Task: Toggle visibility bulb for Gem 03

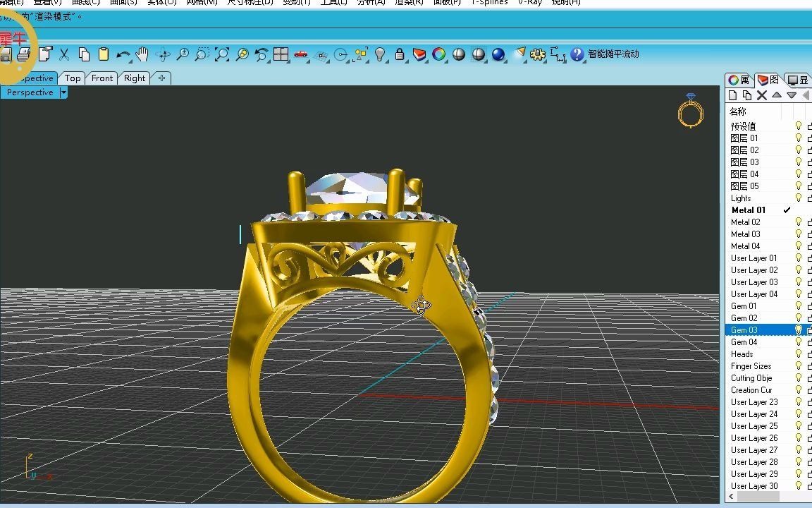Action: [799, 329]
